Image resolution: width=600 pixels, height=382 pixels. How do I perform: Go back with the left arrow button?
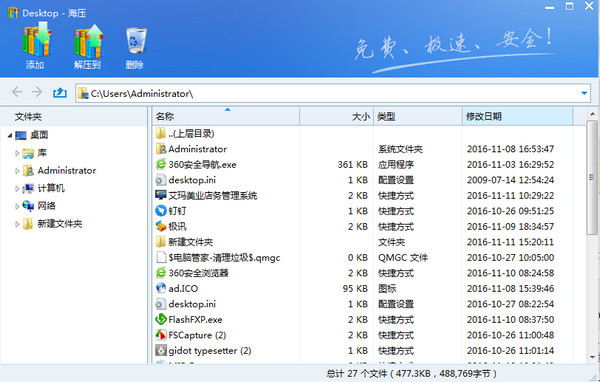pos(17,92)
